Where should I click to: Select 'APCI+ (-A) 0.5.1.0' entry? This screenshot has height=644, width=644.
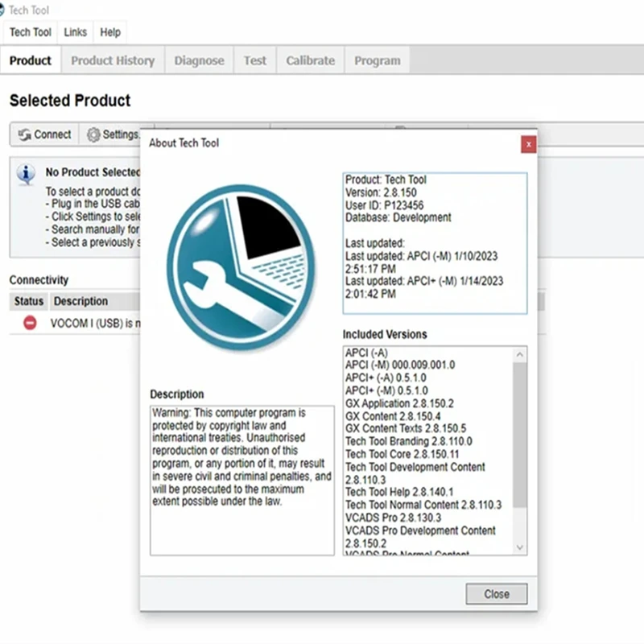tap(386, 378)
